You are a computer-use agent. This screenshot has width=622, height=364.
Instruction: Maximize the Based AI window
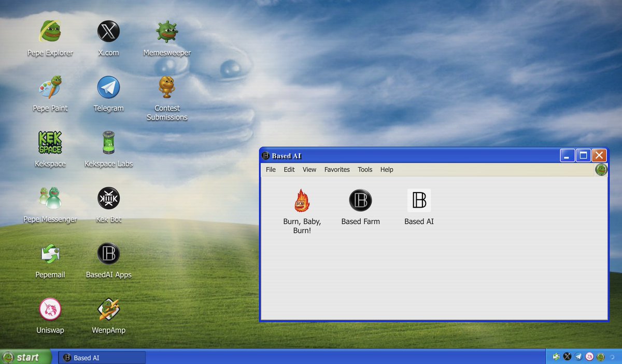[x=583, y=155]
